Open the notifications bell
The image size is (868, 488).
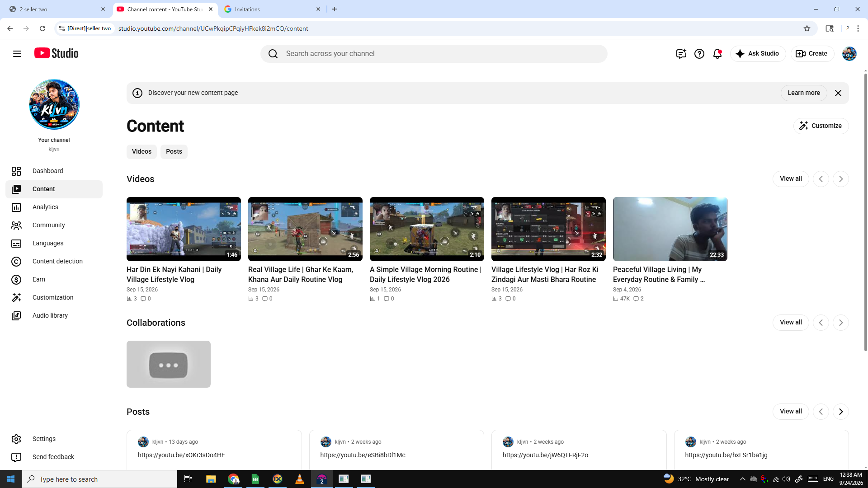point(717,54)
